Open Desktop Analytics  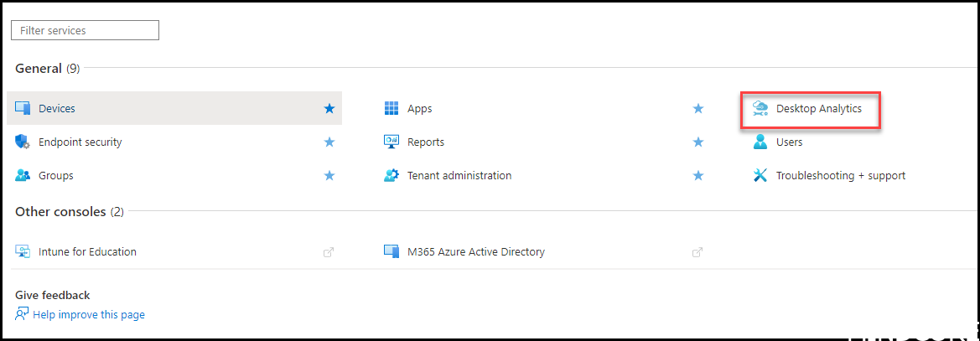(x=819, y=109)
